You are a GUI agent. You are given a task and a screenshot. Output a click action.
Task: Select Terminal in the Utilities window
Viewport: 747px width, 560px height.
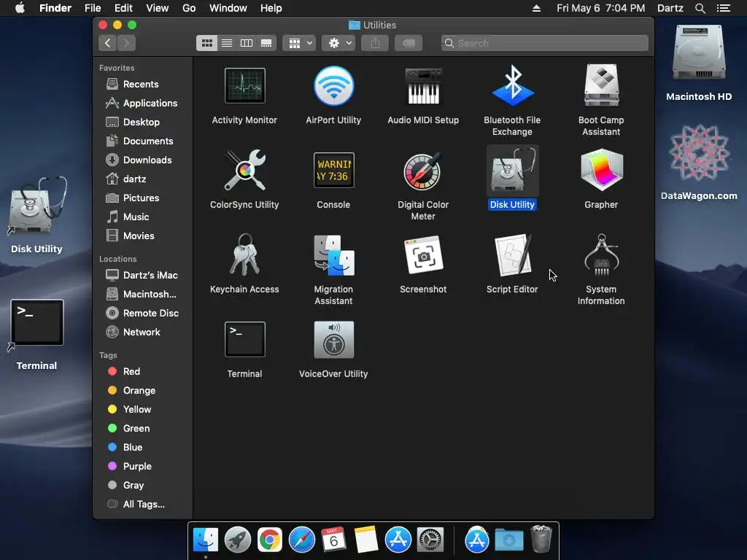(244, 340)
